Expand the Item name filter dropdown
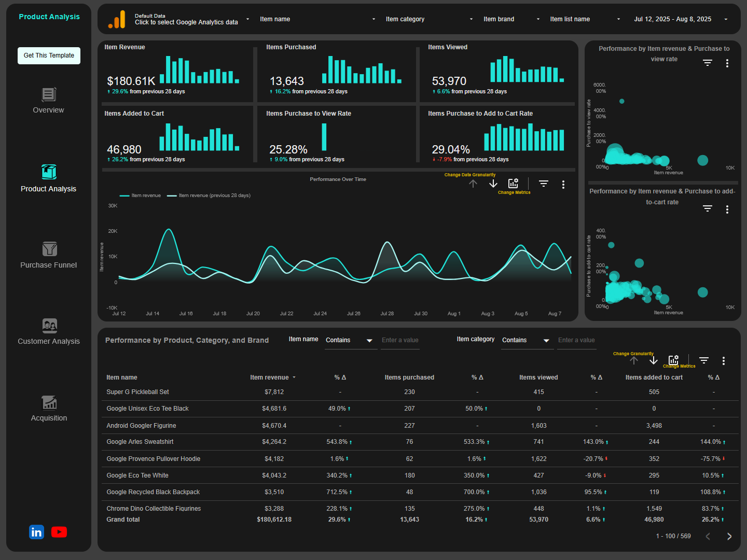This screenshot has height=560, width=747. click(x=317, y=19)
